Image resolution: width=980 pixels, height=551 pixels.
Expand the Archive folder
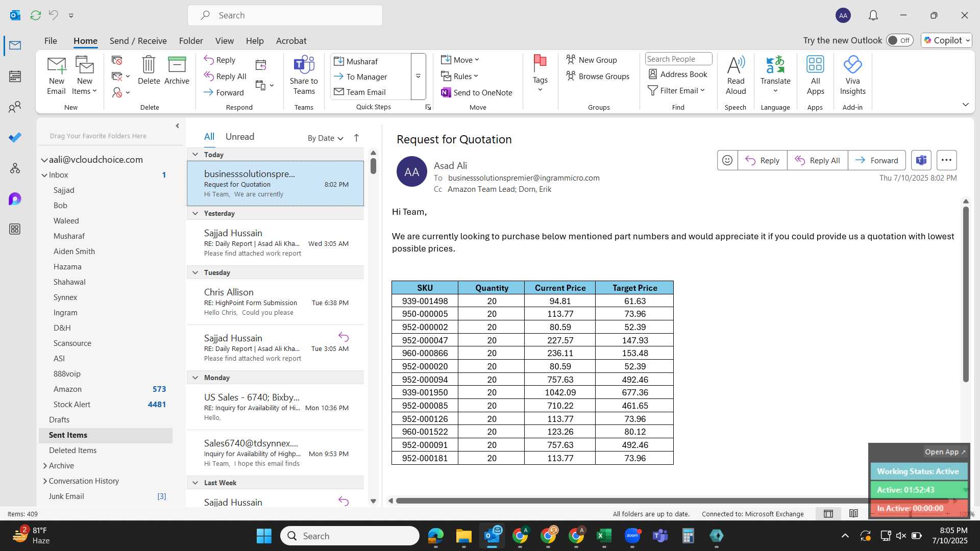(x=45, y=466)
